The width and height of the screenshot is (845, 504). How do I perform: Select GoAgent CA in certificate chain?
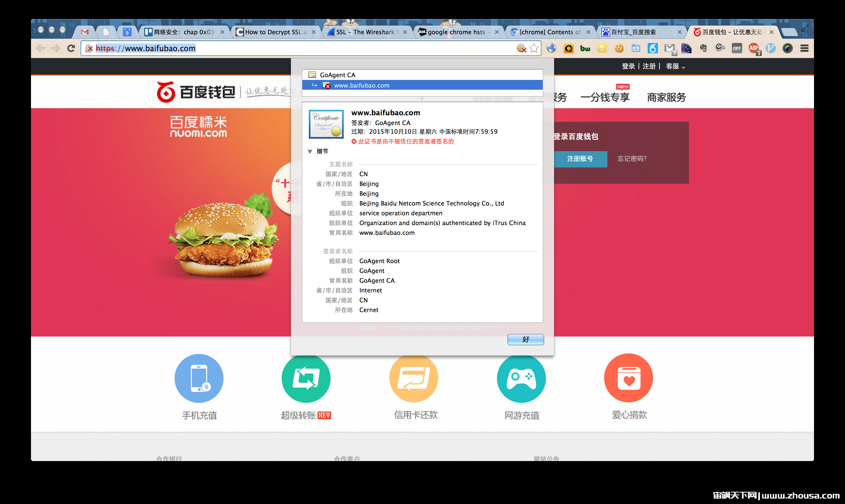[422, 75]
